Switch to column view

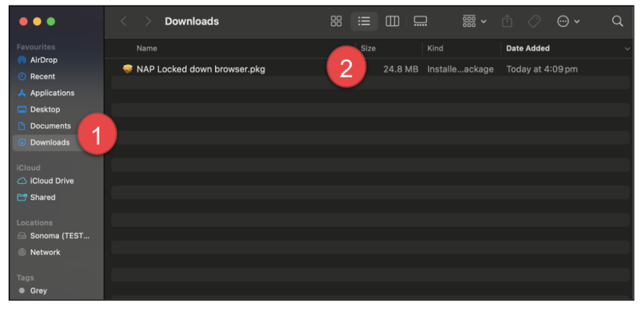[x=392, y=21]
